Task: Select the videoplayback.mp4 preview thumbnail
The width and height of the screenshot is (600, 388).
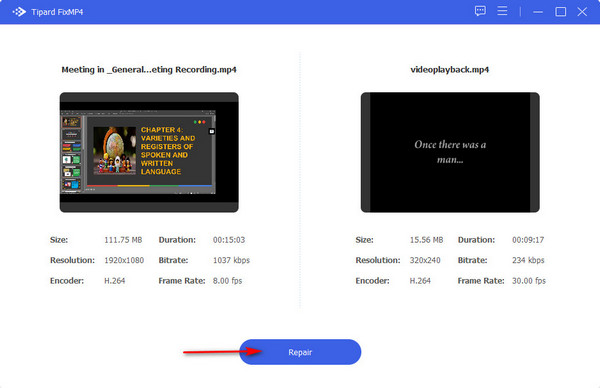Action: (450, 152)
